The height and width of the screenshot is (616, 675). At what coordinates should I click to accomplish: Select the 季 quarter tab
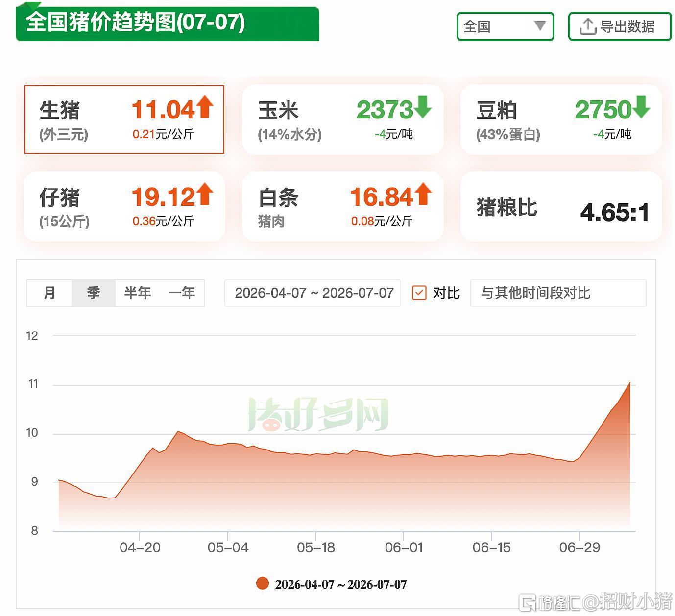click(x=94, y=293)
